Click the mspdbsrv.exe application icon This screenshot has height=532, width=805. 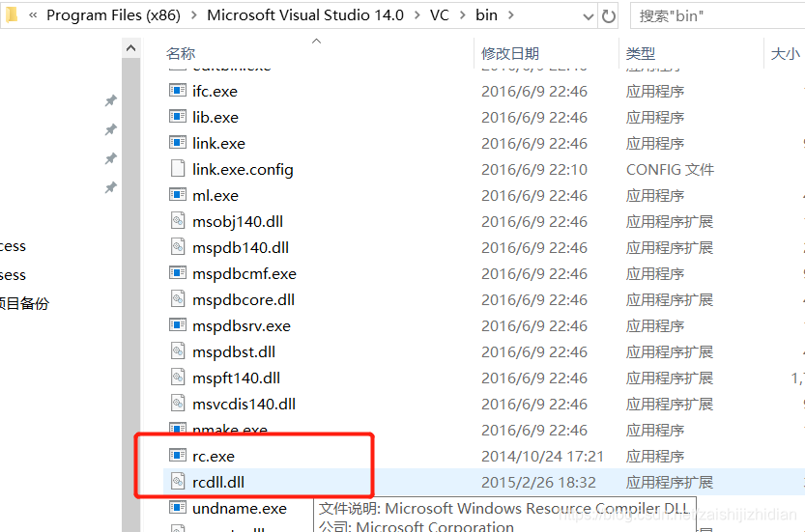178,325
